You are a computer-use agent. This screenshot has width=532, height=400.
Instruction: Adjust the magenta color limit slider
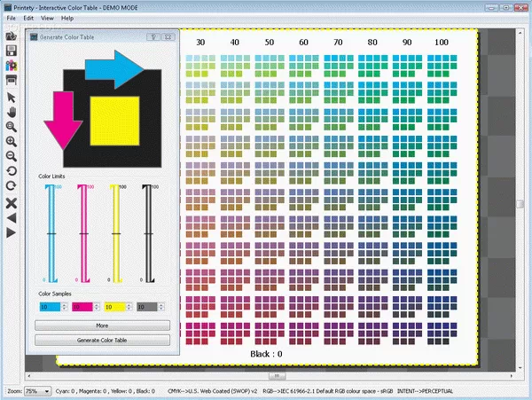(84, 233)
